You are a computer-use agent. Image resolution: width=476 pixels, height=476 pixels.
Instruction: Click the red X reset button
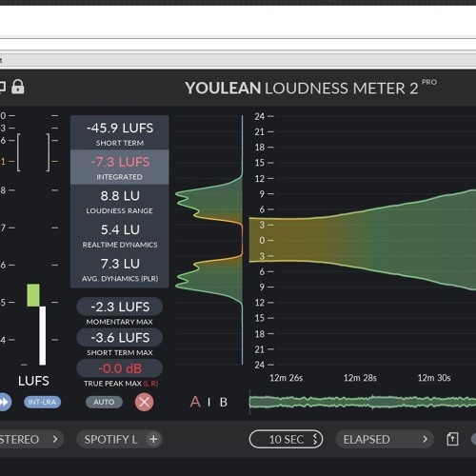tap(144, 402)
